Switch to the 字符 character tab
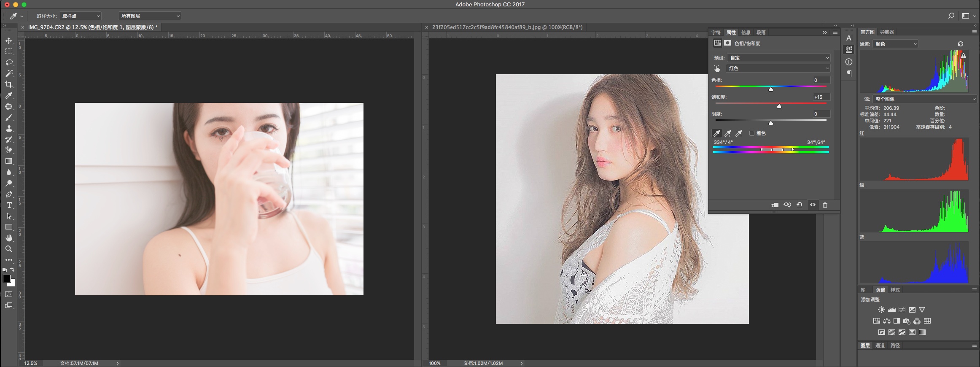The image size is (980, 367). [716, 32]
